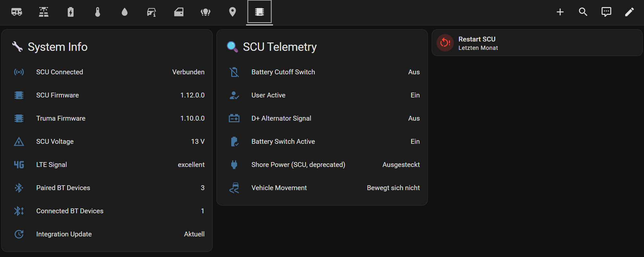Click the excellent signal value
The height and width of the screenshot is (257, 644).
pos(191,165)
